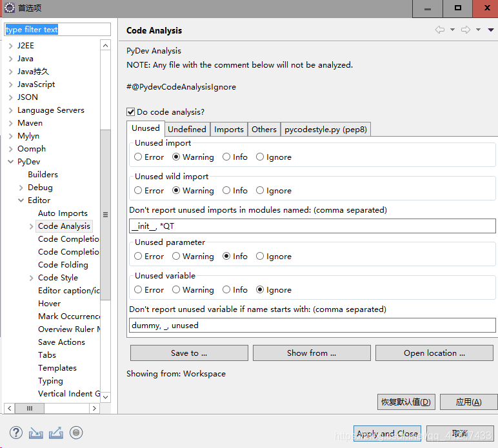Click the tree scroll up arrow
The image size is (498, 448).
(x=105, y=46)
